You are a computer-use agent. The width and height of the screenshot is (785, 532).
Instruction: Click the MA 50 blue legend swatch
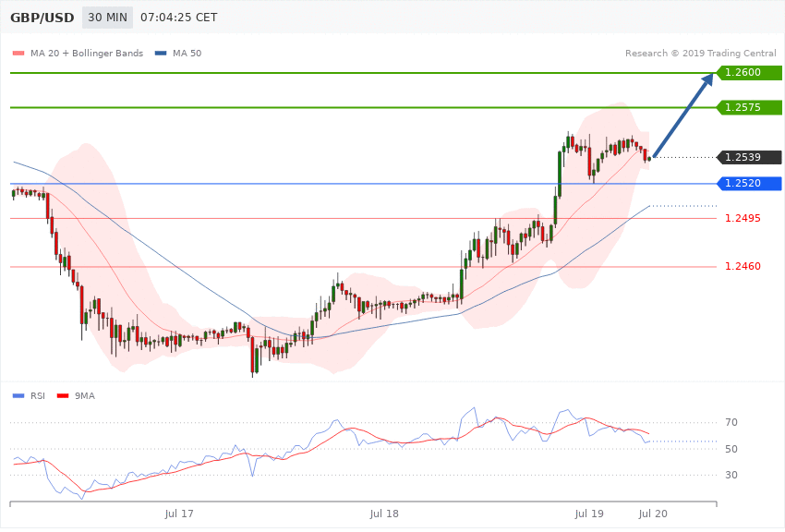coord(161,53)
